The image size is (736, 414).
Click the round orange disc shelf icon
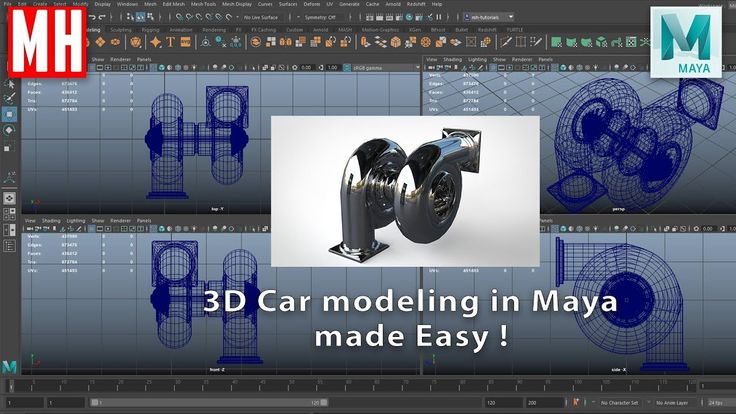[x=426, y=42]
